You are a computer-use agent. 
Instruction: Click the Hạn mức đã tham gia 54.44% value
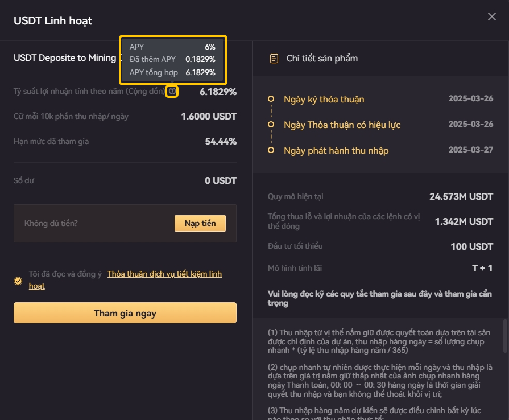221,141
